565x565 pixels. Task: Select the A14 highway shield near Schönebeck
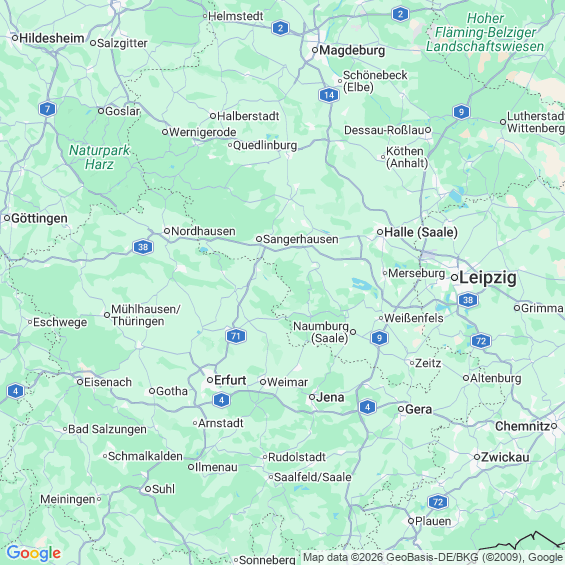pos(329,95)
